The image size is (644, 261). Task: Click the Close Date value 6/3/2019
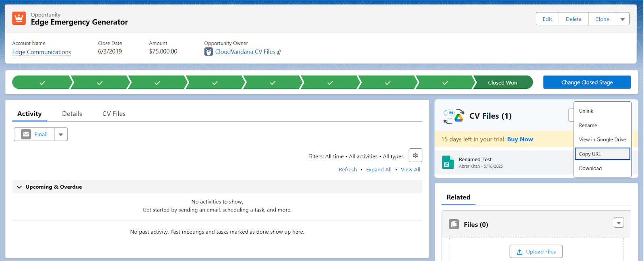click(110, 51)
